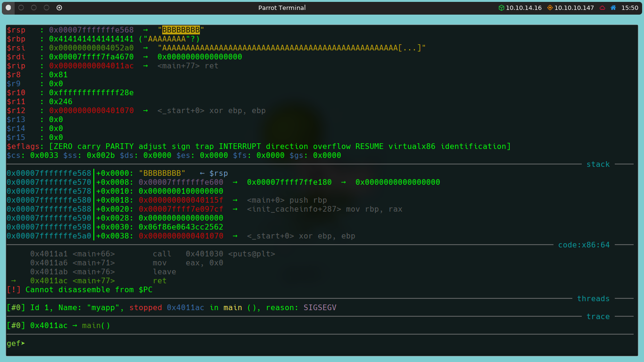The width and height of the screenshot is (644, 362).
Task: Click the RESUME flag in eflags
Action: click(370, 147)
